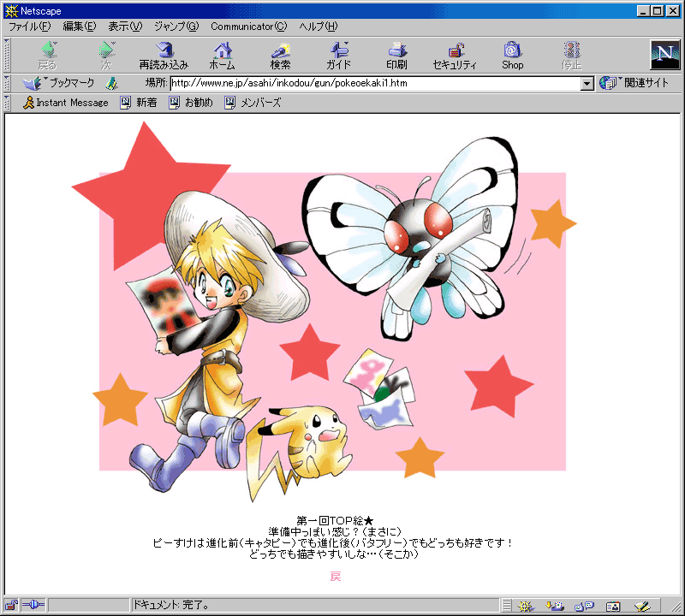Click the status text ドキュメント: 完了。

[x=171, y=605]
